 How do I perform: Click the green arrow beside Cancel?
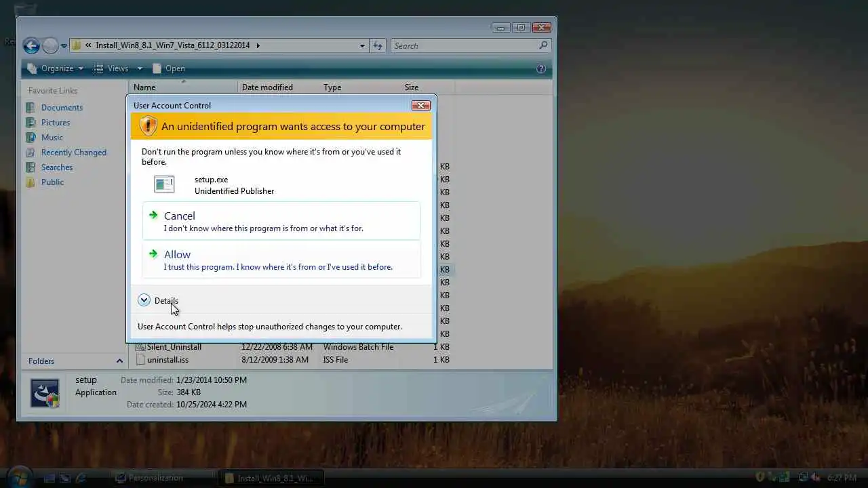click(x=153, y=216)
